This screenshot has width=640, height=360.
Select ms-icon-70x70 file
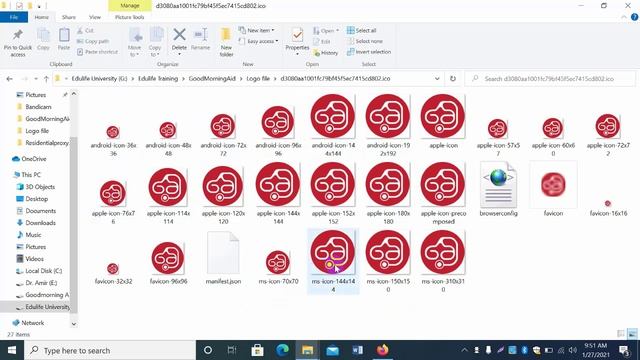(x=278, y=267)
